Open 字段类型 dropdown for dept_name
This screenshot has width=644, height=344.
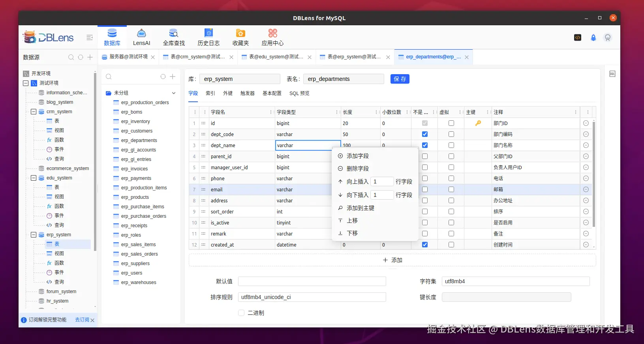(x=308, y=145)
